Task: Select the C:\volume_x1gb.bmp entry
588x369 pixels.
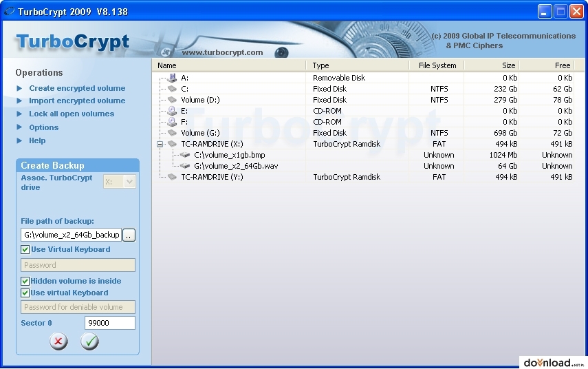Action: click(x=230, y=155)
